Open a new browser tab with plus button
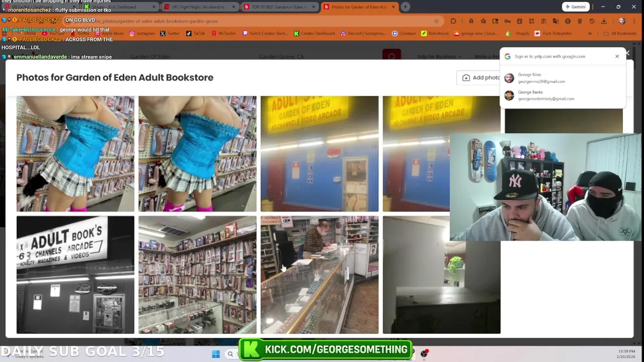644x362 pixels. point(405,7)
